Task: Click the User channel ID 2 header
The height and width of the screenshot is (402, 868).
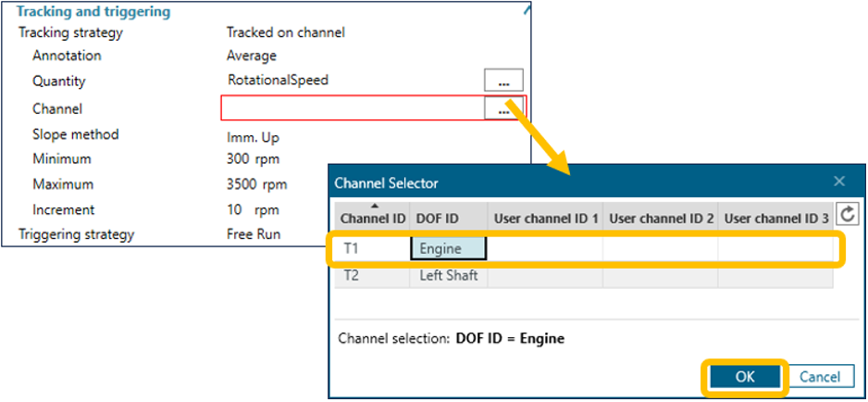Action: (x=661, y=219)
